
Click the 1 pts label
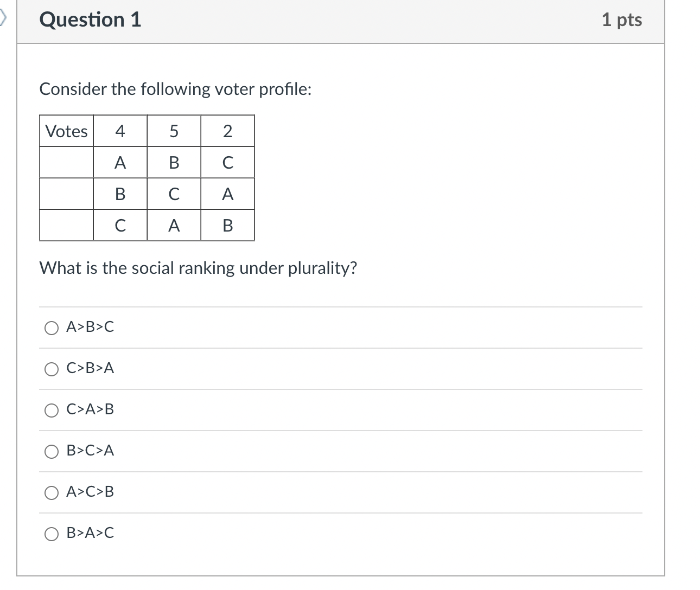point(623,20)
